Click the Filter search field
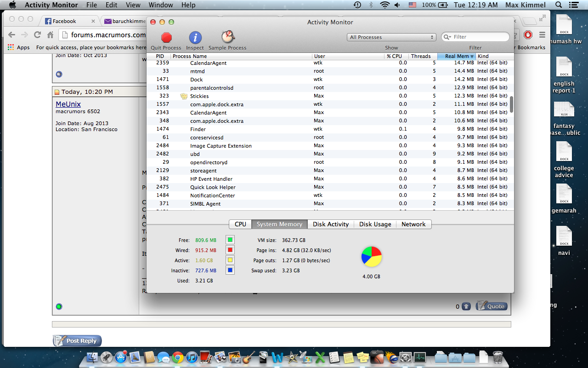Screen dimensions: 588x368 pos(475,37)
